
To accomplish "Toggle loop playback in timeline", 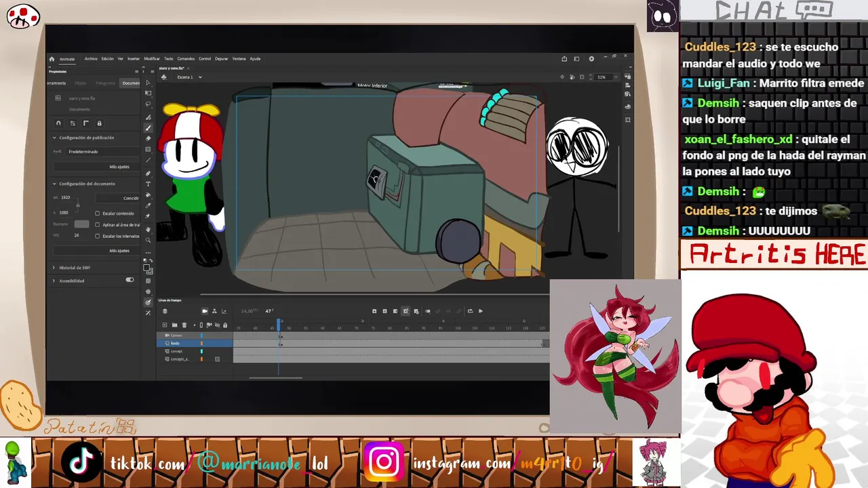I will point(470,311).
